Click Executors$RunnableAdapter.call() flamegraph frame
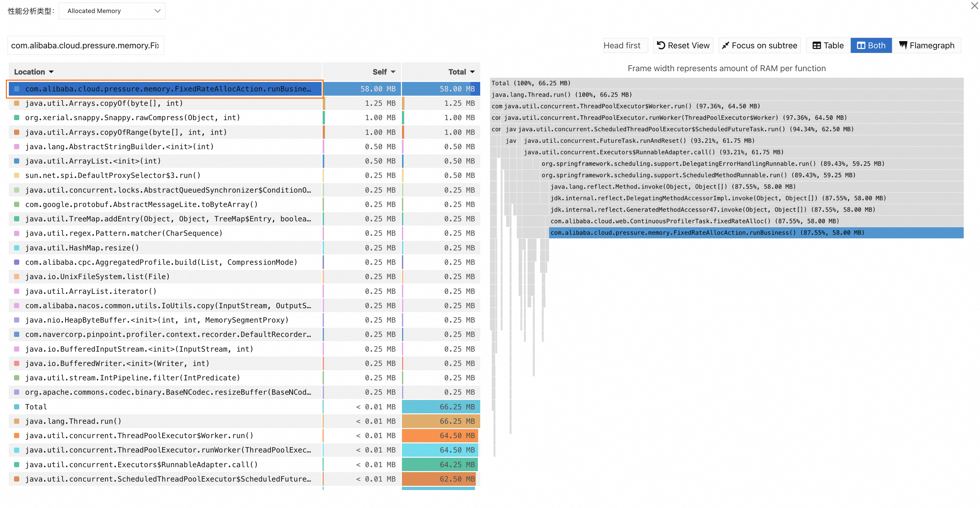Image resolution: width=980 pixels, height=508 pixels. click(743, 152)
